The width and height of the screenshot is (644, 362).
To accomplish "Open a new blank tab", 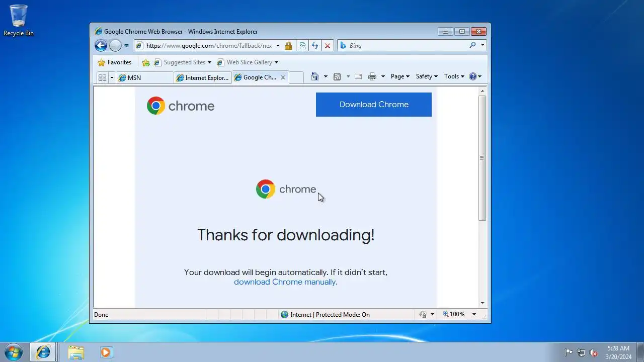I will (x=296, y=77).
